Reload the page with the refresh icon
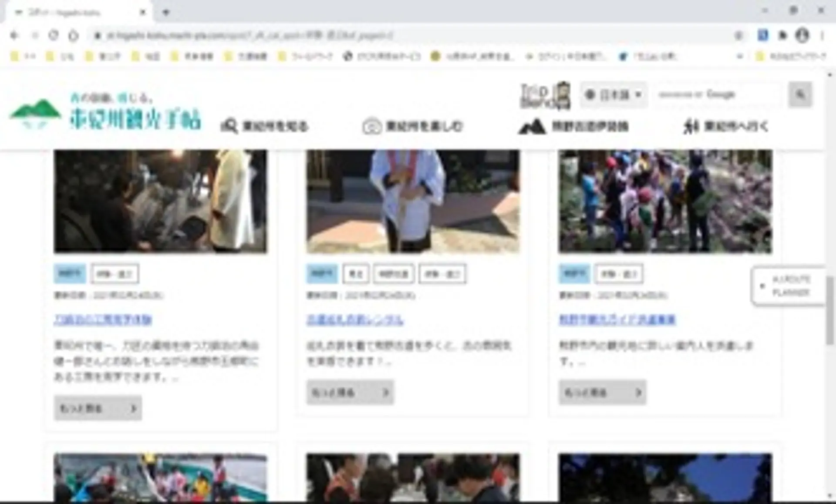The height and width of the screenshot is (504, 836). pyautogui.click(x=53, y=35)
